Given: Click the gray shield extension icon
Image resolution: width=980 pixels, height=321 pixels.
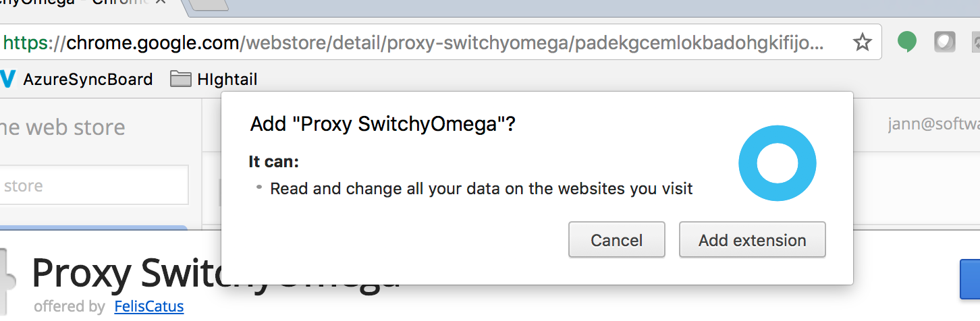Looking at the screenshot, I should point(944,42).
